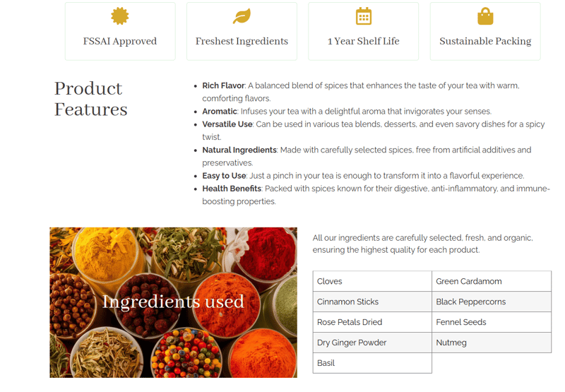Select the Rose Petals Dried cell

(x=372, y=322)
